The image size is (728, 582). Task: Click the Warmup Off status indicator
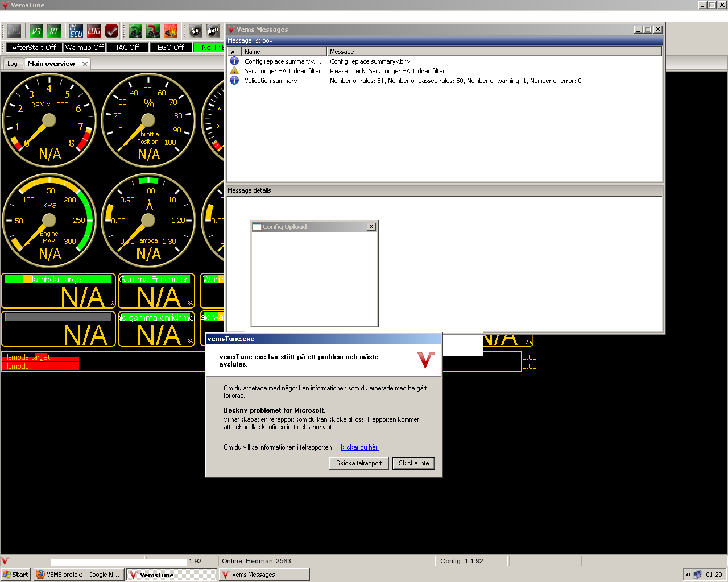click(84, 47)
